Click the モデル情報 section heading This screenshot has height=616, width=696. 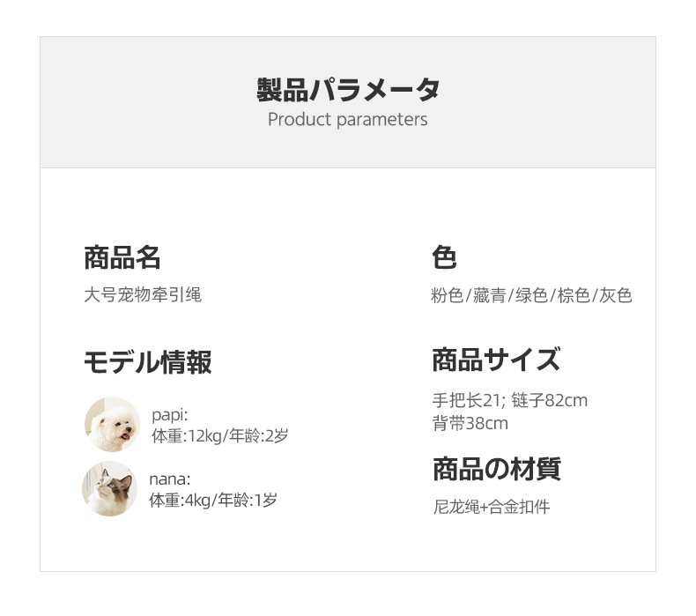147,362
